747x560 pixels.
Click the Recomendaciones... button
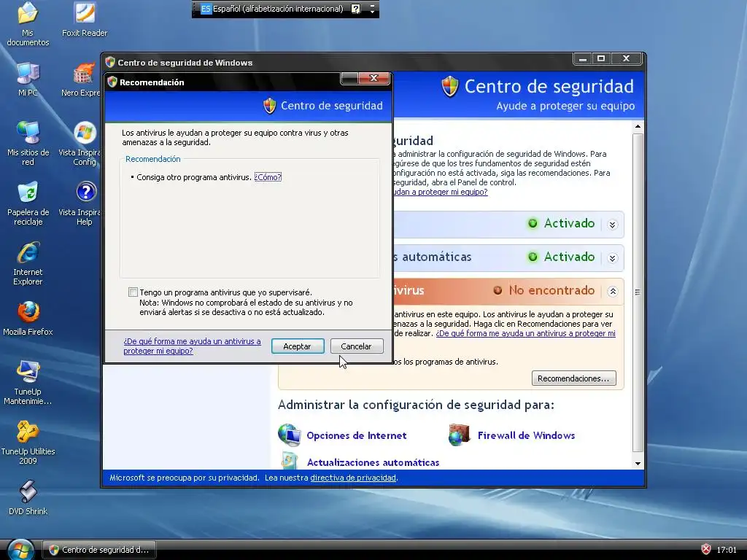(x=573, y=378)
